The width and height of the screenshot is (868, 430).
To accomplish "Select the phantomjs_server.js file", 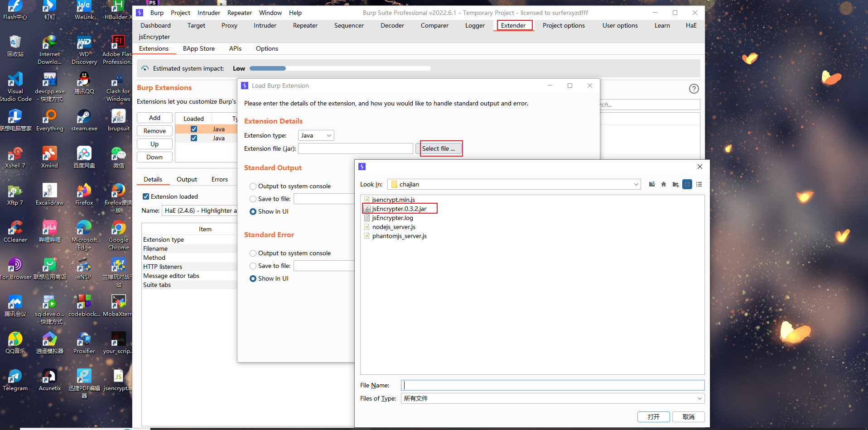I will click(399, 236).
